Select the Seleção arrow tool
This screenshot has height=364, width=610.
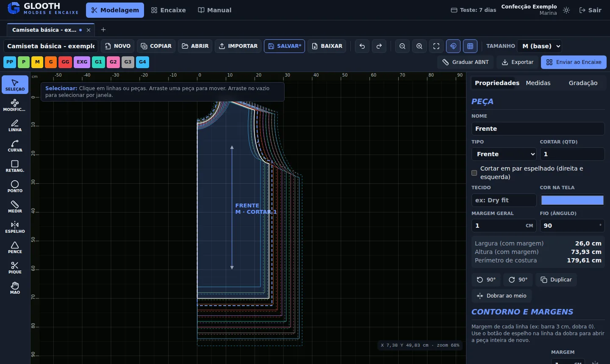pos(15,85)
